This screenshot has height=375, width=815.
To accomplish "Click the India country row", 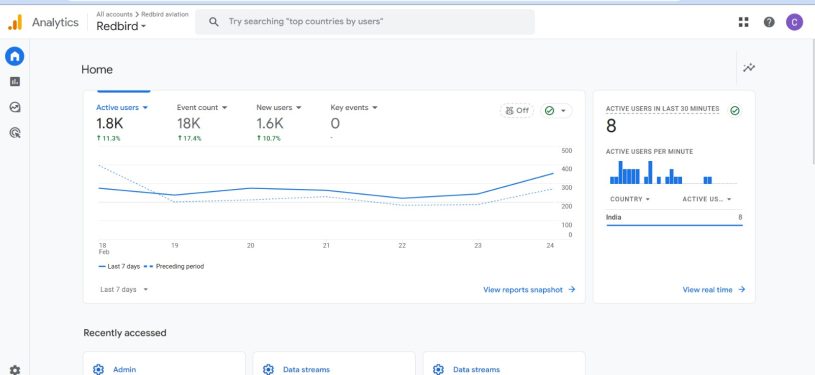I will pyautogui.click(x=674, y=218).
